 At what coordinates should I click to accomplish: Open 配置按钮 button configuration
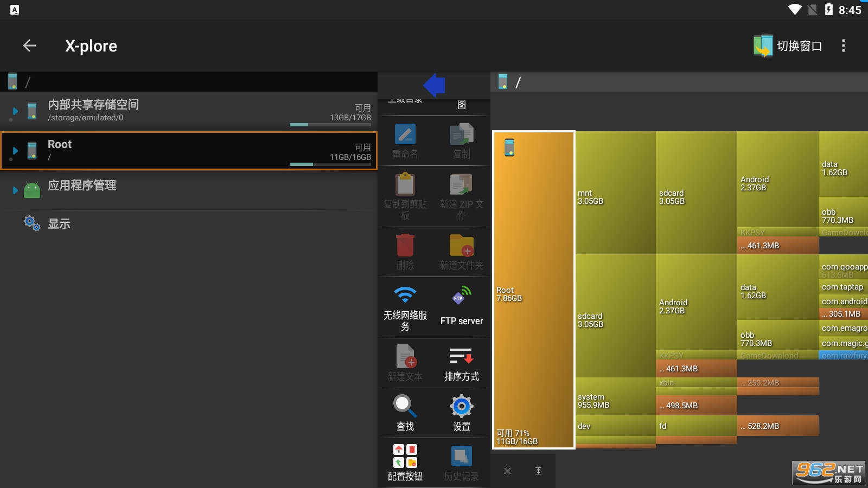click(405, 463)
